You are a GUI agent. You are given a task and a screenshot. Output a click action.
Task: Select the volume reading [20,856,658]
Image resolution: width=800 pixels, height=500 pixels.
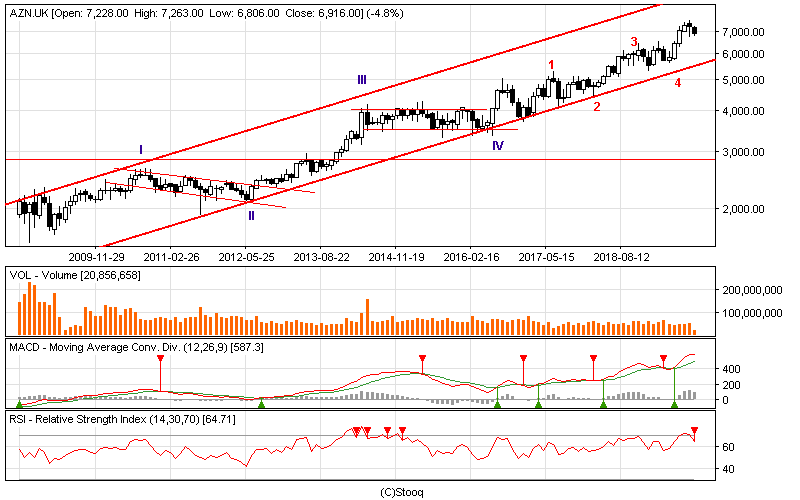click(109, 276)
